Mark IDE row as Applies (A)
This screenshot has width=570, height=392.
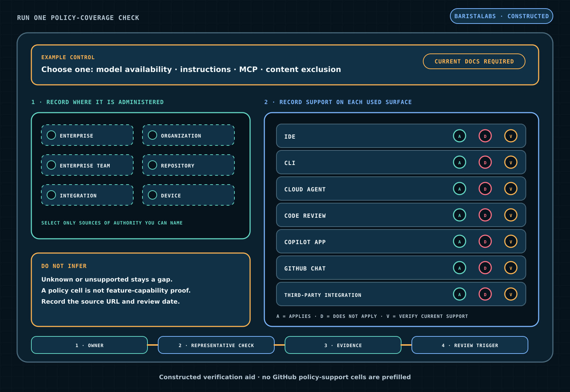[x=460, y=136]
